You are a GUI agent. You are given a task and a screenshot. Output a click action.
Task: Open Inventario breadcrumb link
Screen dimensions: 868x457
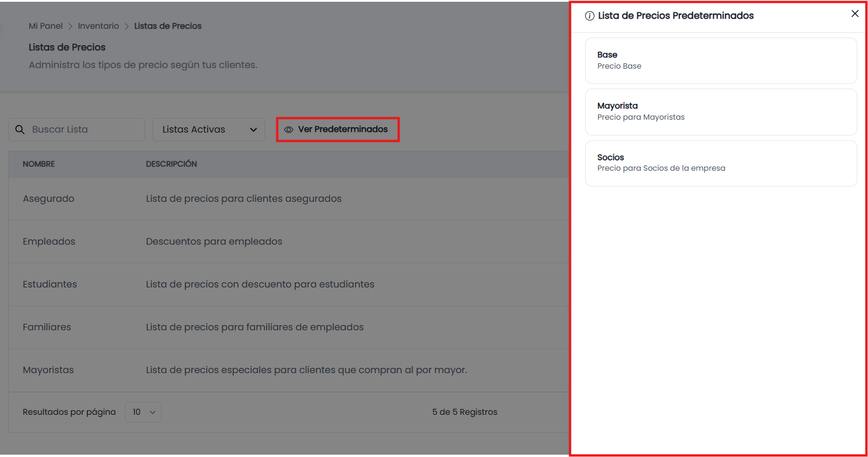point(99,26)
